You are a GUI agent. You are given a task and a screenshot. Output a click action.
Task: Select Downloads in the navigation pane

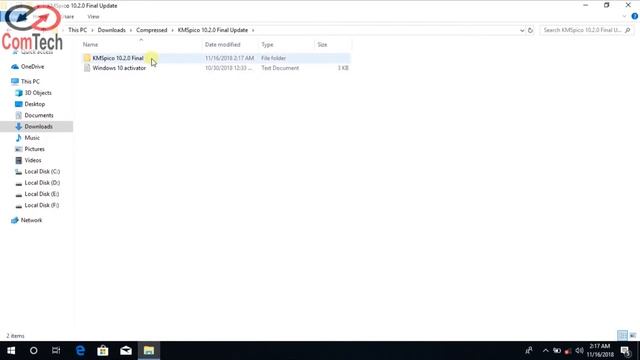click(x=38, y=127)
